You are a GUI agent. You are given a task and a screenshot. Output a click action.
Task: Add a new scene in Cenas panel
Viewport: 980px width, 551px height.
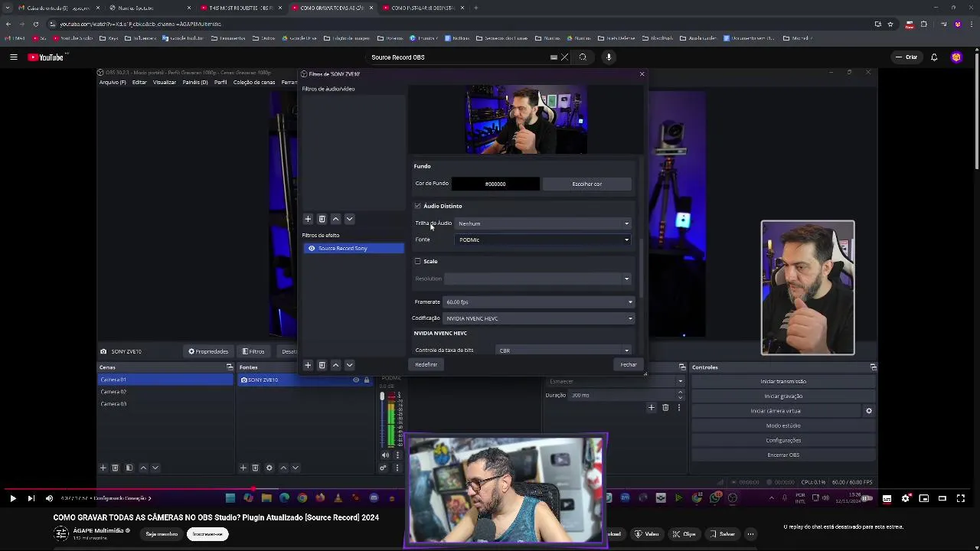tap(103, 468)
